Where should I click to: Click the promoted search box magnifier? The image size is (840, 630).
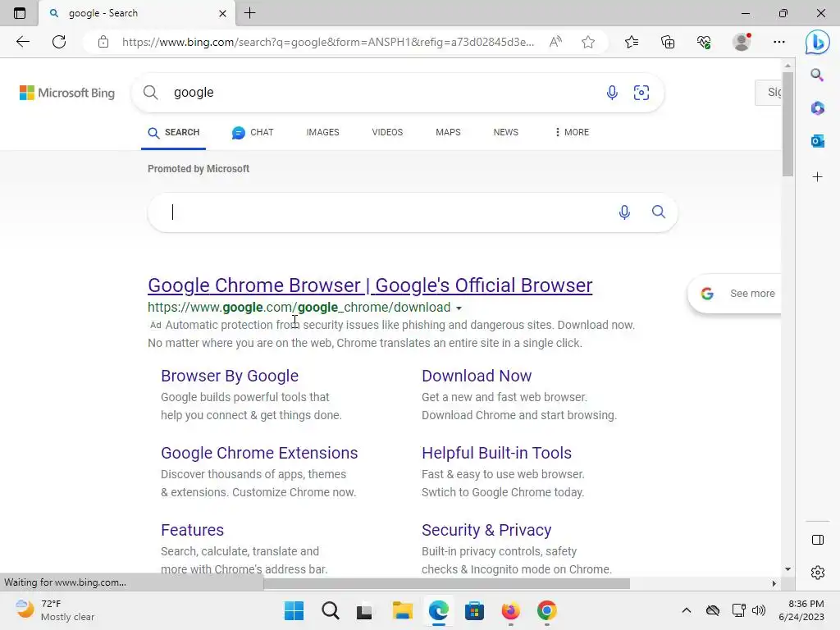point(659,212)
